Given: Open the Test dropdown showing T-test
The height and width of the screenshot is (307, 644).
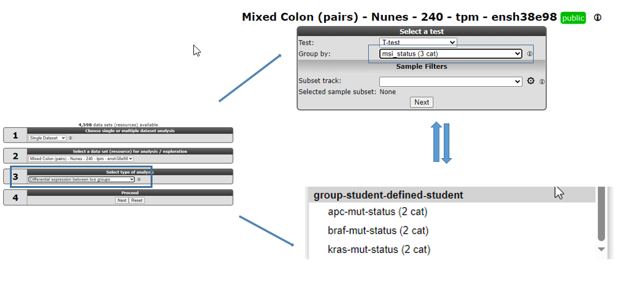Looking at the screenshot, I should point(418,42).
